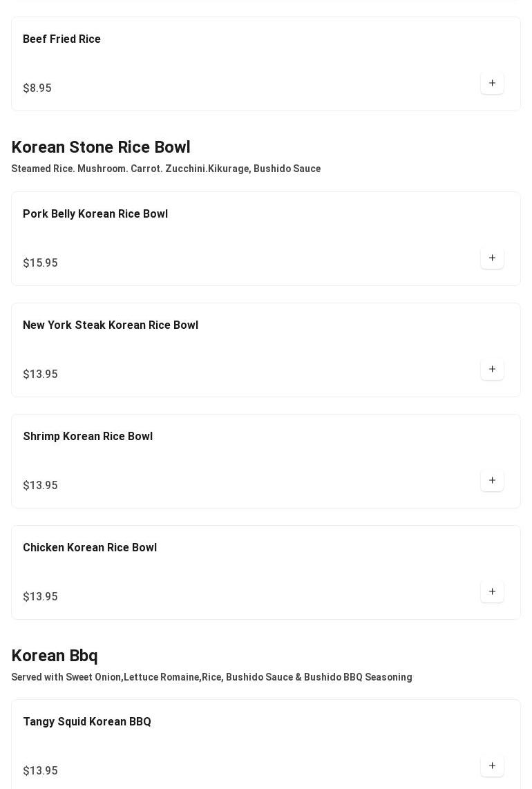Add Tangy Squid Korean BBQ to cart
Viewport: 532px width, 789px height.
(492, 766)
